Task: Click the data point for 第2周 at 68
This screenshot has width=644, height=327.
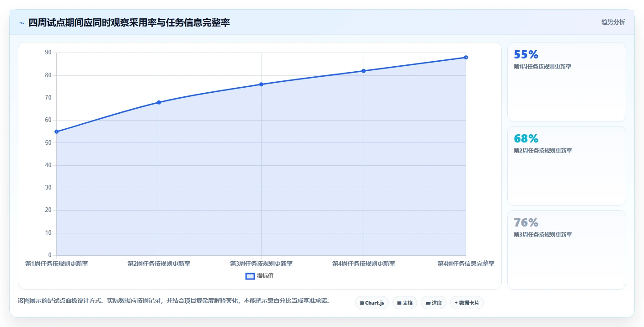Action: [x=159, y=102]
